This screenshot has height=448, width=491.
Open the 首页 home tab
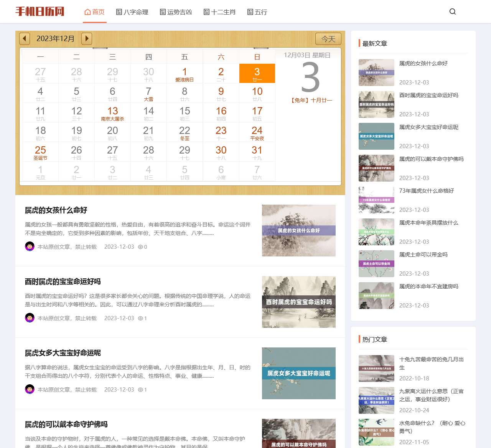click(95, 12)
